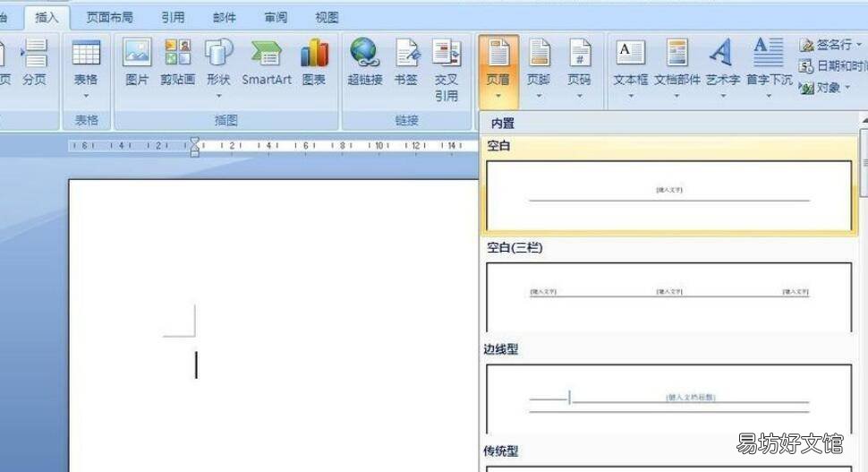Expand the 艺术字 dropdown arrow
This screenshot has width=868, height=472.
[723, 97]
